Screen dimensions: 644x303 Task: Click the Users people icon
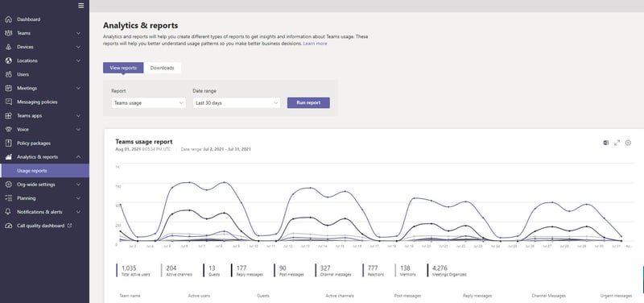pyautogui.click(x=8, y=74)
